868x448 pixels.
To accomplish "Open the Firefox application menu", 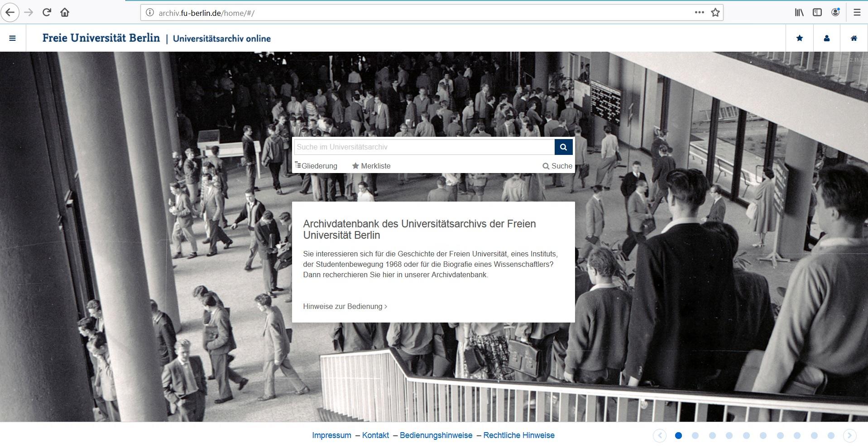I will 856,12.
